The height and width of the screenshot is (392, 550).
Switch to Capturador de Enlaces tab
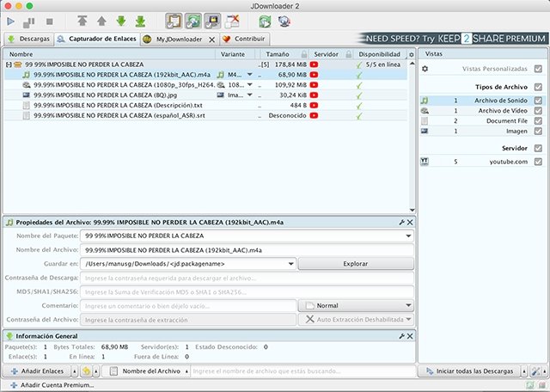pos(97,39)
